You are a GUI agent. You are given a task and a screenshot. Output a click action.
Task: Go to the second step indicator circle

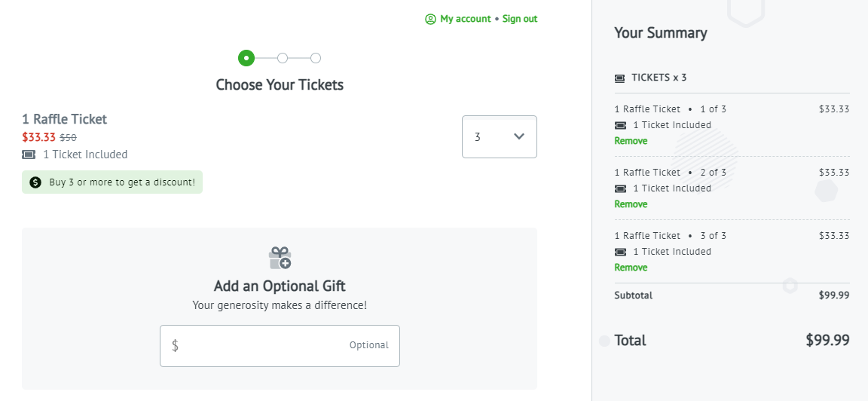tap(283, 57)
